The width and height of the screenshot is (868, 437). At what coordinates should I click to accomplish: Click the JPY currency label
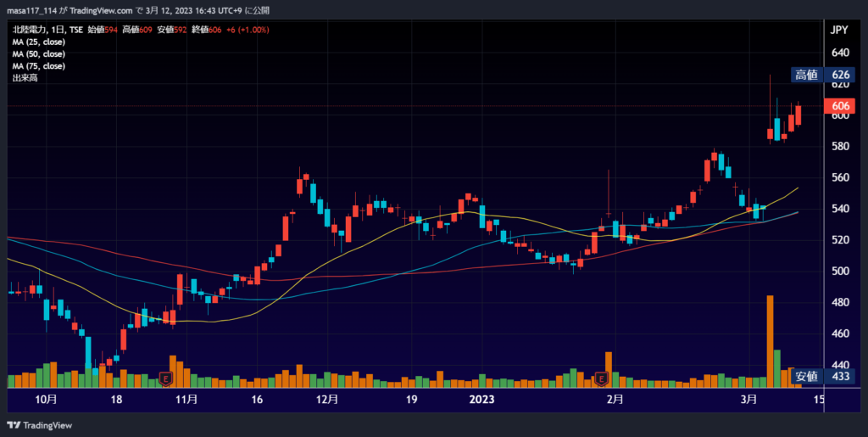(839, 31)
